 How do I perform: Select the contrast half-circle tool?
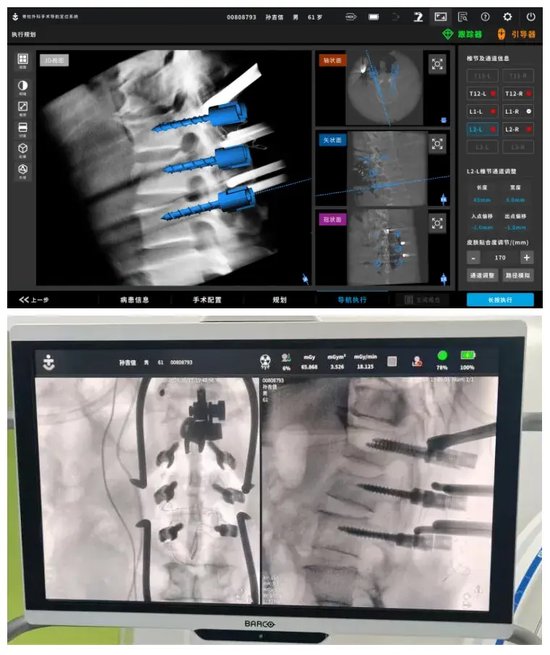(23, 86)
